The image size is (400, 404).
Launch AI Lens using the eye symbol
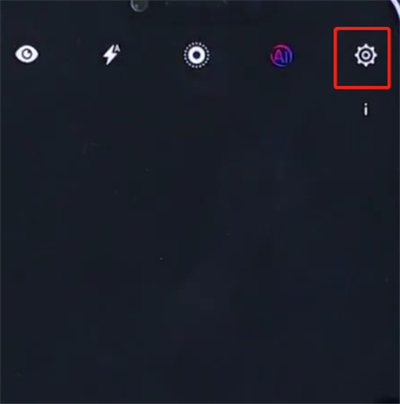[x=27, y=54]
